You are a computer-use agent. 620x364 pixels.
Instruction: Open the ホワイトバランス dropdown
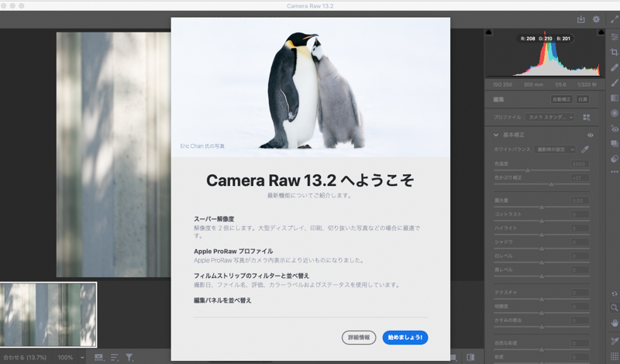(555, 149)
